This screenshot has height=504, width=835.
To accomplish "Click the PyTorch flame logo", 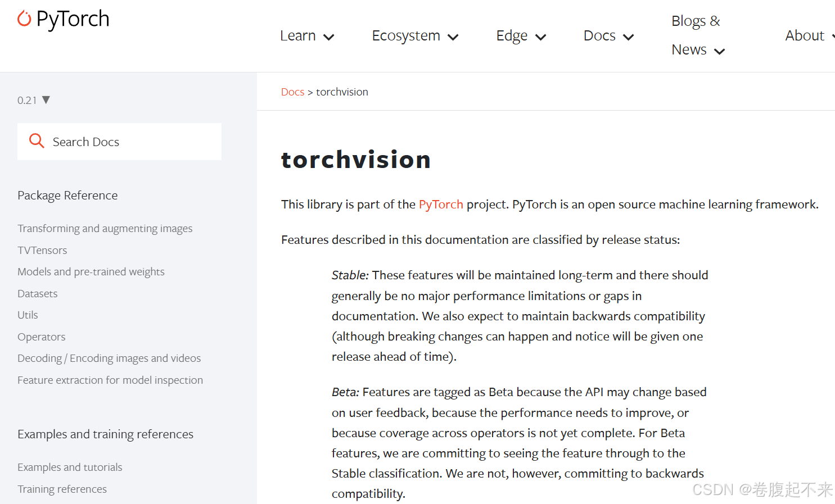I will click(x=24, y=19).
